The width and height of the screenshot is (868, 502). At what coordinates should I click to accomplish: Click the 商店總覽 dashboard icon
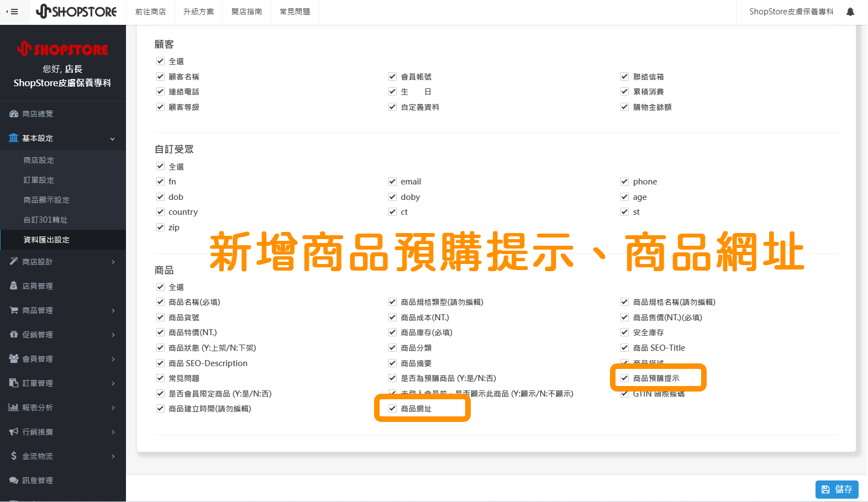click(x=14, y=114)
